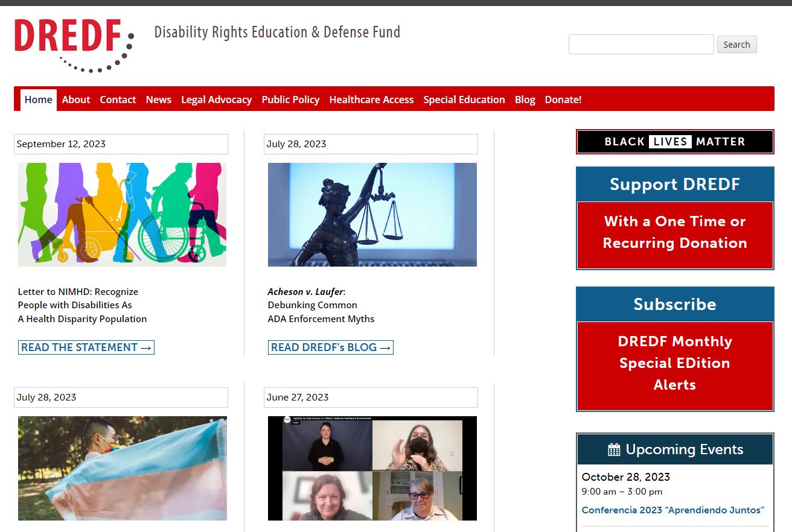Open the About menu item
This screenshot has height=532, width=792.
click(76, 100)
